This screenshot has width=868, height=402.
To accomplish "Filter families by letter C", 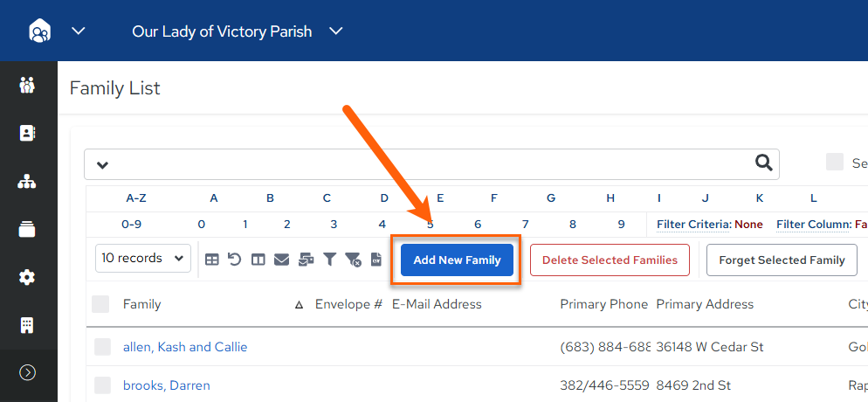I will pyautogui.click(x=327, y=198).
